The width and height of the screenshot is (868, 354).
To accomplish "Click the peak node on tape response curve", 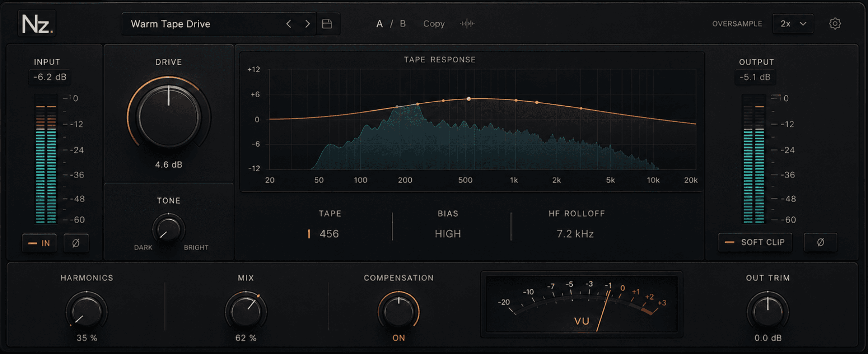I will click(468, 99).
